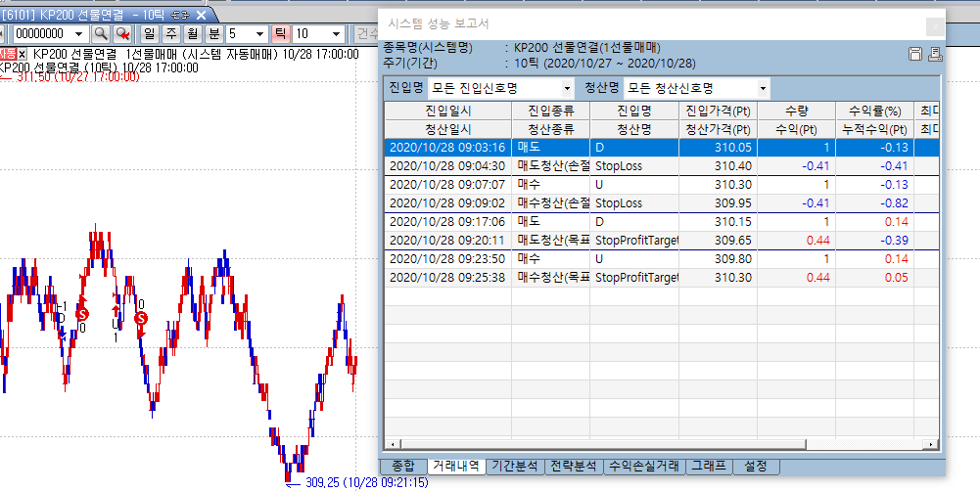Viewport: 980px width, 492px height.
Task: Click the magnifier symbol search icon
Action: tap(100, 33)
